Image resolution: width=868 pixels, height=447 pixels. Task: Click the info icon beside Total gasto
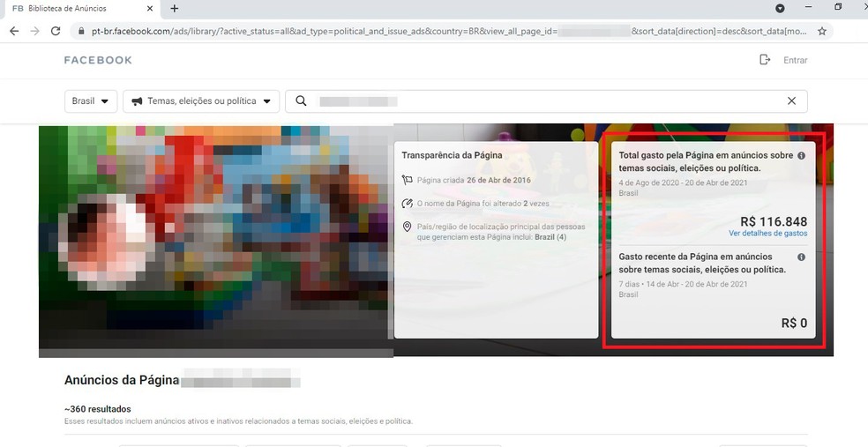tap(801, 155)
